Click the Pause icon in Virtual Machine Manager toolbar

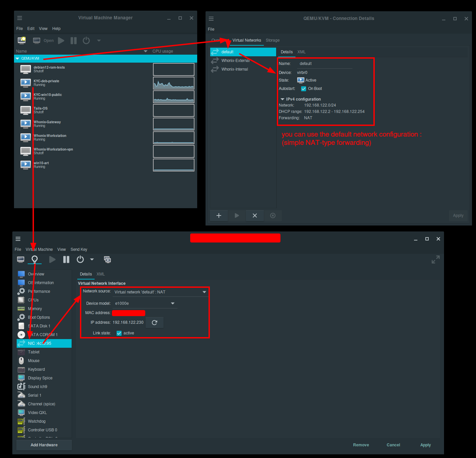74,41
